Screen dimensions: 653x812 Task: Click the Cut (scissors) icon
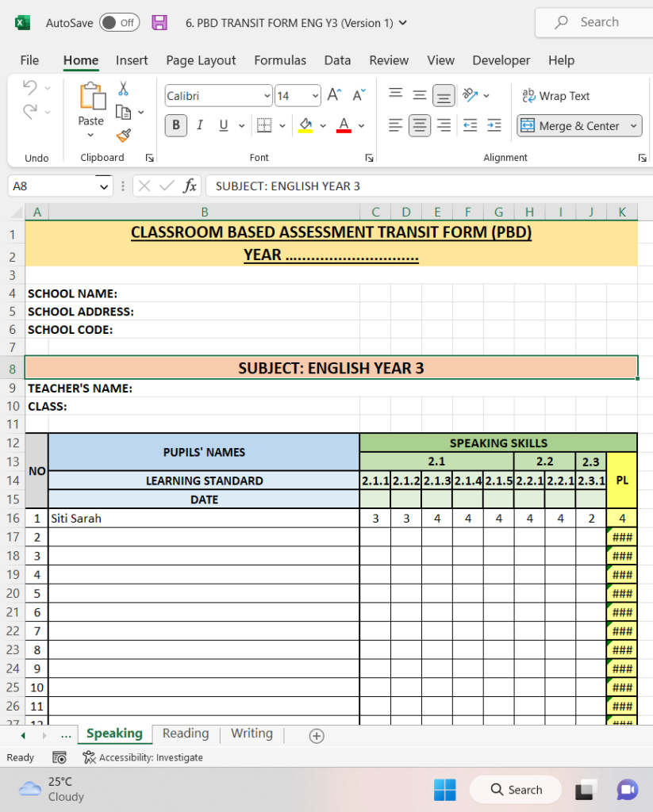click(123, 87)
